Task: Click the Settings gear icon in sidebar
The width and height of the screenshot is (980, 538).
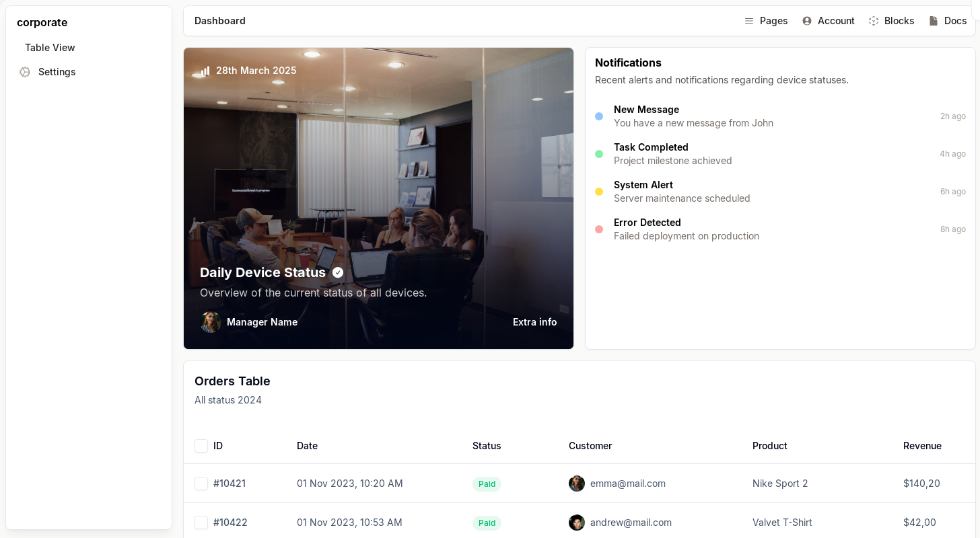Action: coord(25,72)
